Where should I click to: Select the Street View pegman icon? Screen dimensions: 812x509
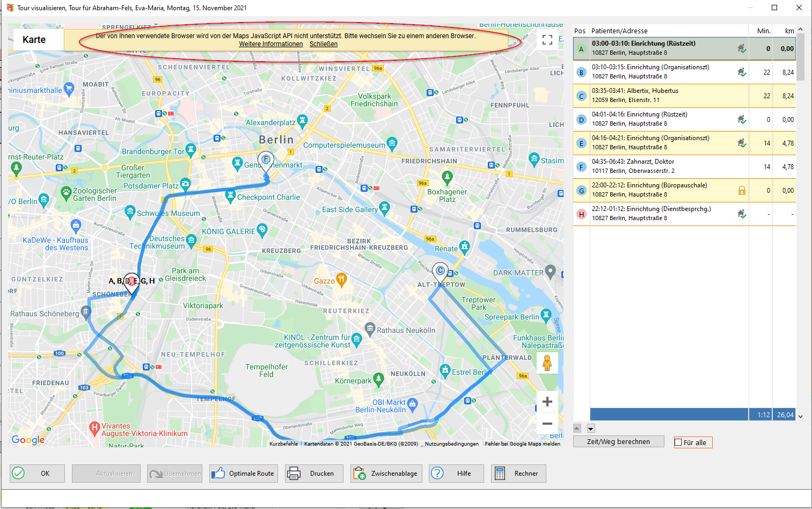click(547, 363)
